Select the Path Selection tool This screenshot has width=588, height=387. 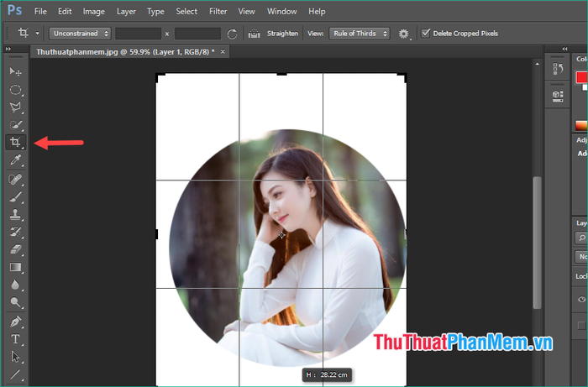[x=15, y=357]
